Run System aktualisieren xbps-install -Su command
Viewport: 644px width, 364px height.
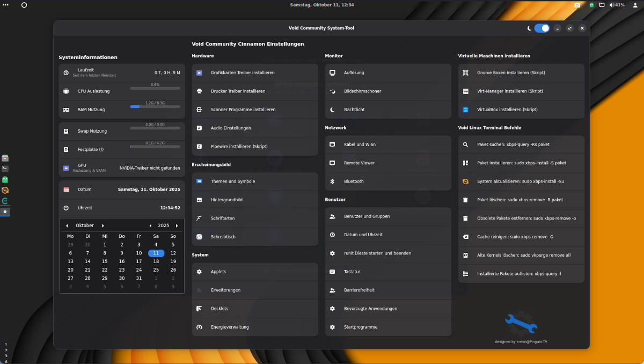click(x=521, y=181)
